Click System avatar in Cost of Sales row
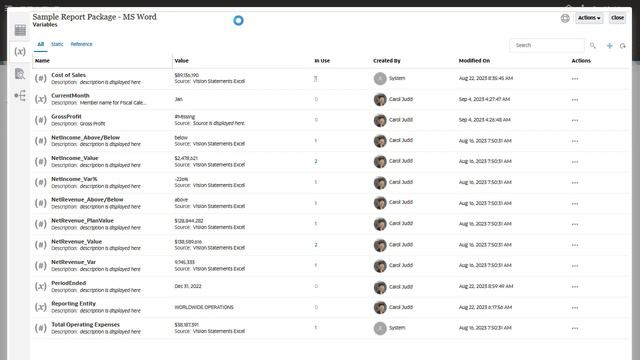The height and width of the screenshot is (360, 640). (x=380, y=78)
